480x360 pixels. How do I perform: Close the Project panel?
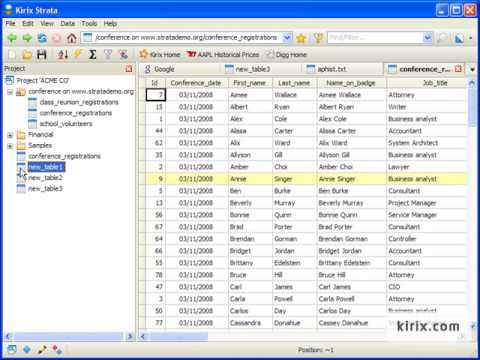coord(129,69)
